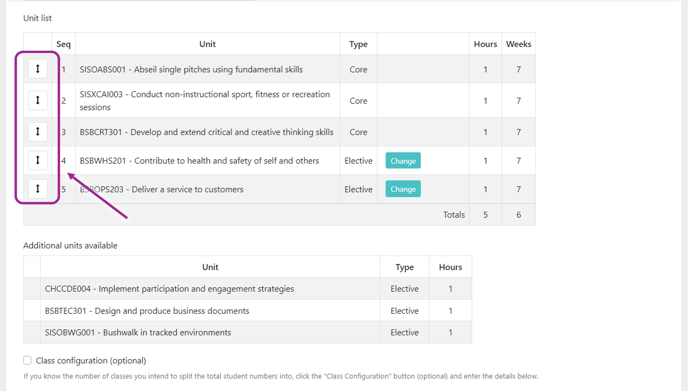Viewport: 688px width, 391px height.
Task: Click the reorder handle for Deliver a service row
Action: click(38, 189)
